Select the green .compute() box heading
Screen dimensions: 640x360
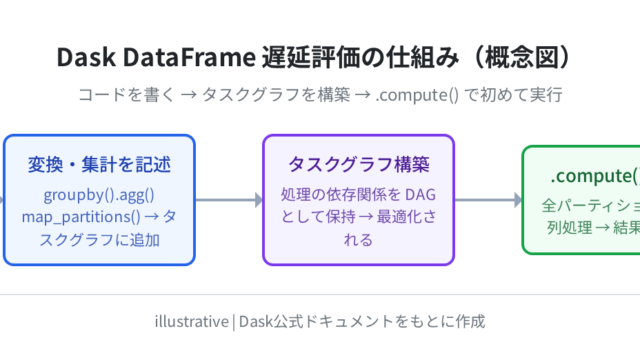tap(595, 176)
